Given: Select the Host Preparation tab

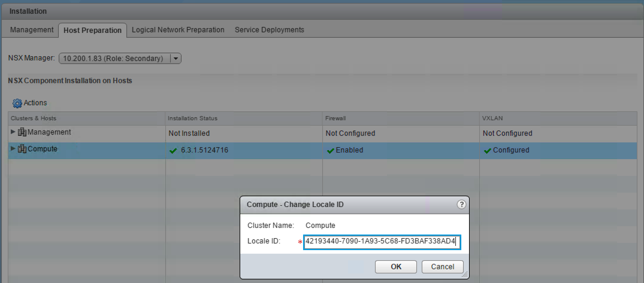Looking at the screenshot, I should point(93,31).
